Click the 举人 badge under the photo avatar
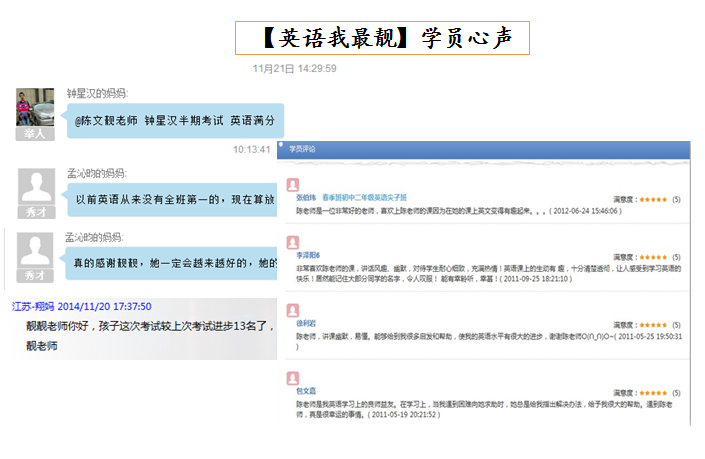705x459 pixels. coord(35,132)
